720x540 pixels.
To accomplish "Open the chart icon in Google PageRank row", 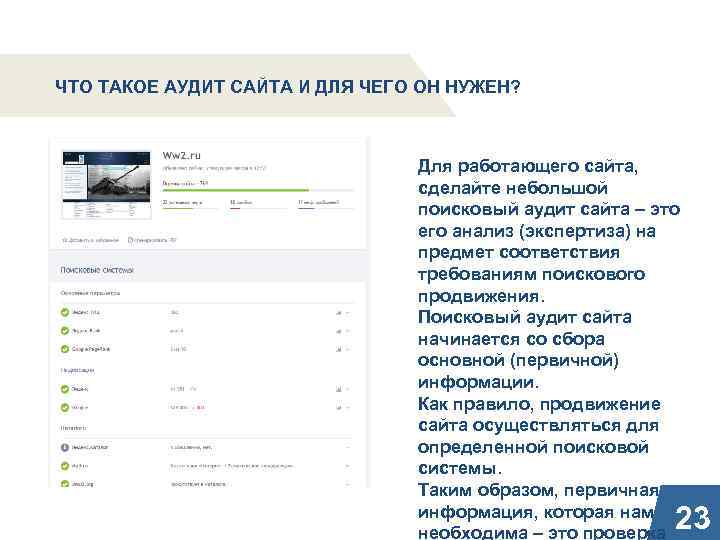I will (x=338, y=349).
